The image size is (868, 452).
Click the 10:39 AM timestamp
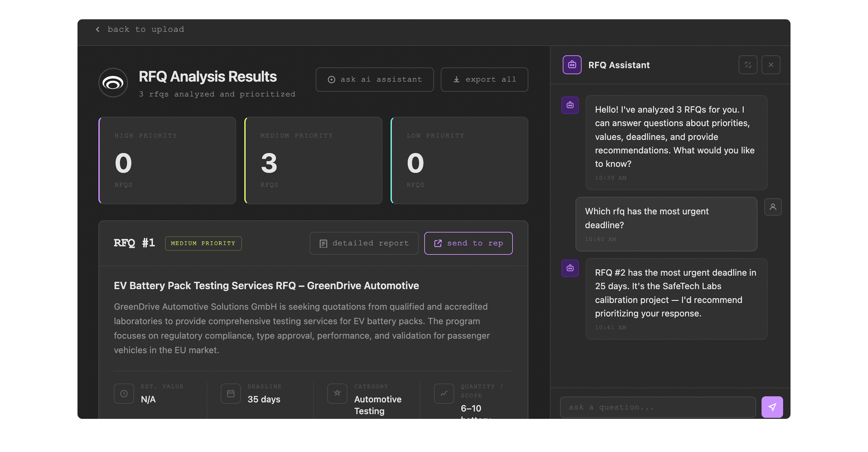pos(611,178)
